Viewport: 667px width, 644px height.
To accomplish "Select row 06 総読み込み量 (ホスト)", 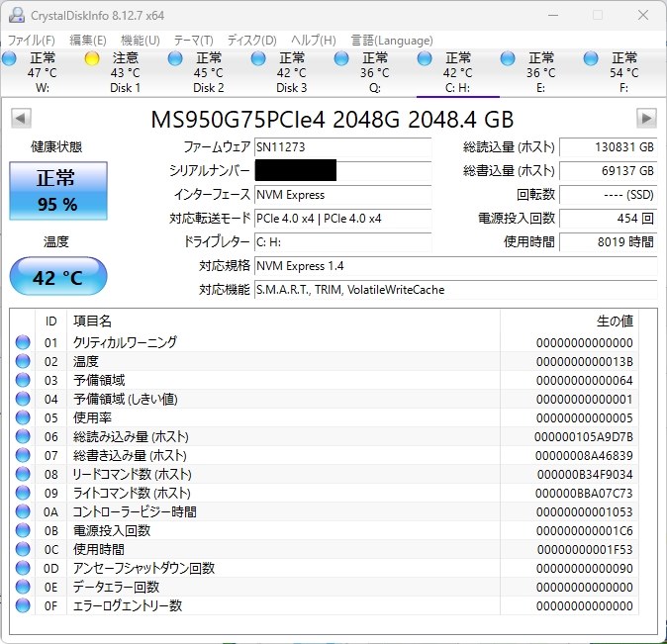I will pyautogui.click(x=325, y=436).
